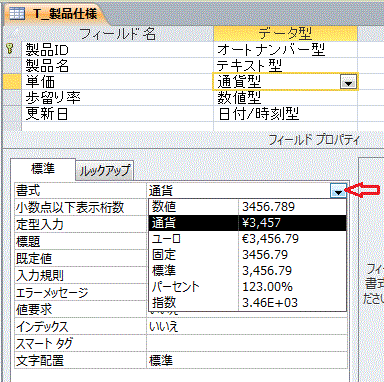Choose the ユーロ format option
The image size is (384, 382).
point(247,239)
